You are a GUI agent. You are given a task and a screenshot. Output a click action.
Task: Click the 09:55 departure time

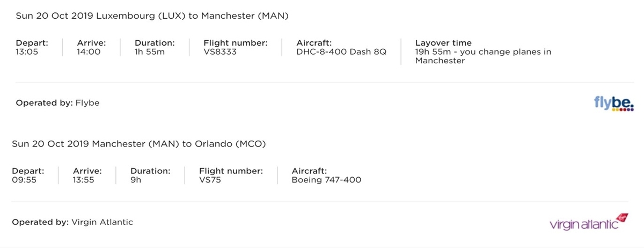pyautogui.click(x=24, y=180)
